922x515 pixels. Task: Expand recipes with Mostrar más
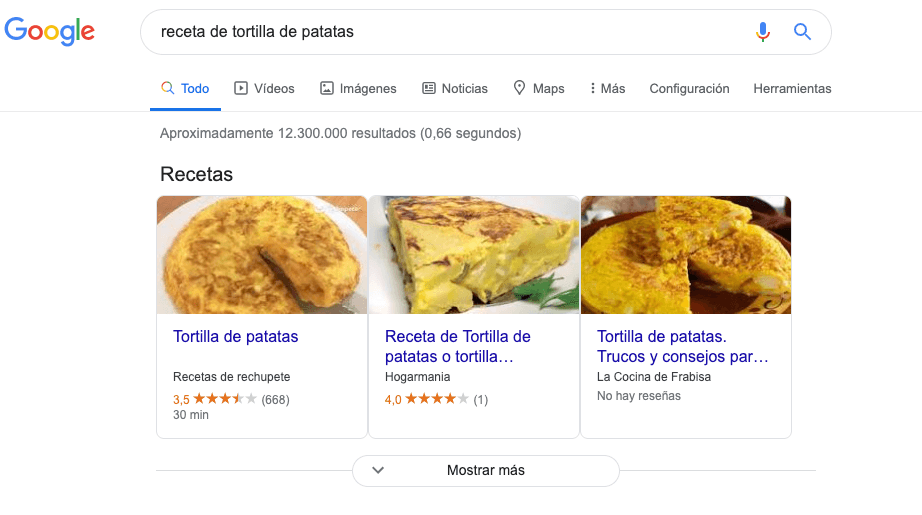click(x=485, y=470)
